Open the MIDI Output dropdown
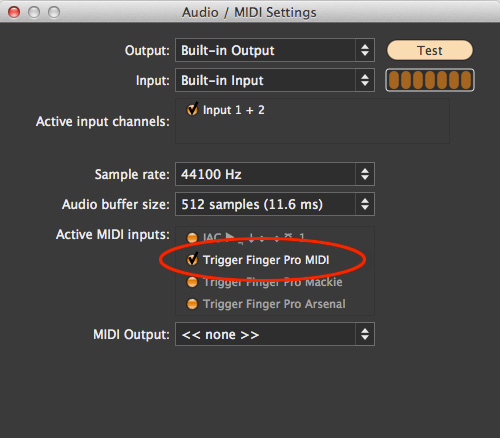 [x=275, y=334]
